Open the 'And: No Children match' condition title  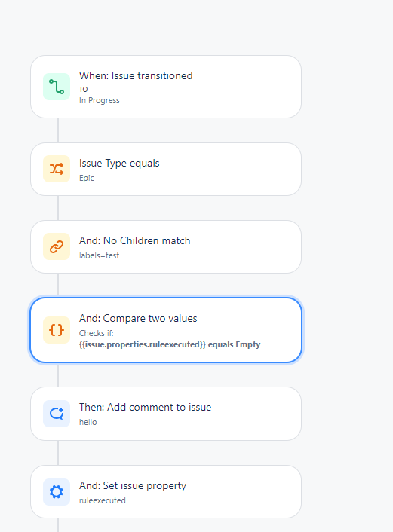pos(135,240)
